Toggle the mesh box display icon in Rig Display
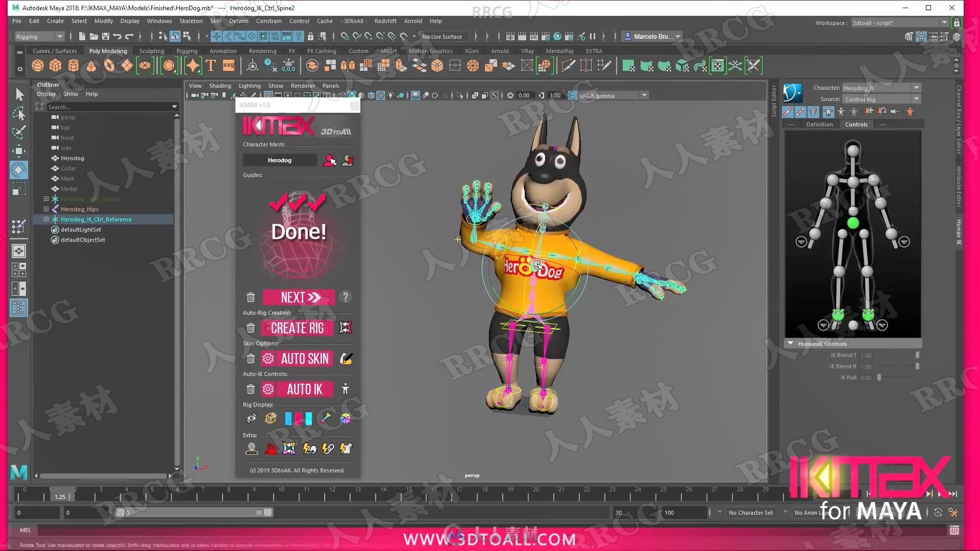 (271, 419)
